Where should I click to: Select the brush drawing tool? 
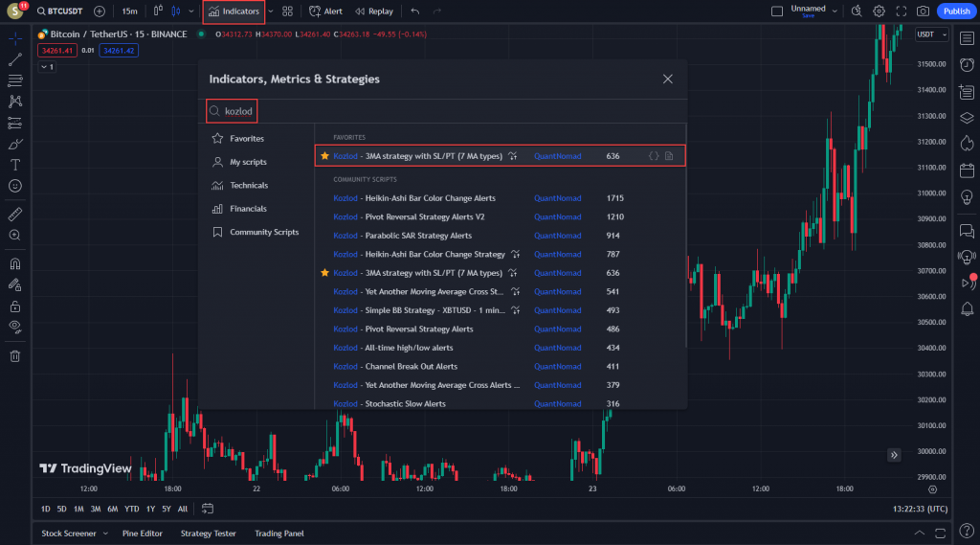coord(15,144)
